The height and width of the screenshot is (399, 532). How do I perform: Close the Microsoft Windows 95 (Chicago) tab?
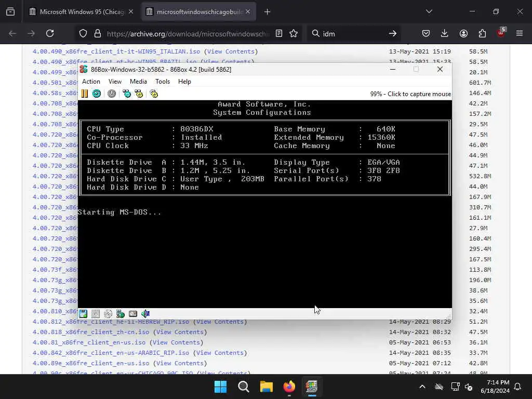pyautogui.click(x=131, y=12)
